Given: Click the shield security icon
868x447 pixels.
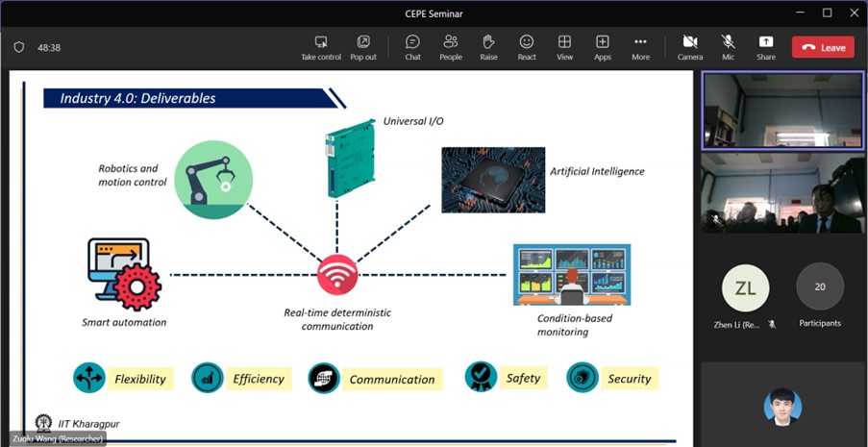Looking at the screenshot, I should tap(18, 47).
